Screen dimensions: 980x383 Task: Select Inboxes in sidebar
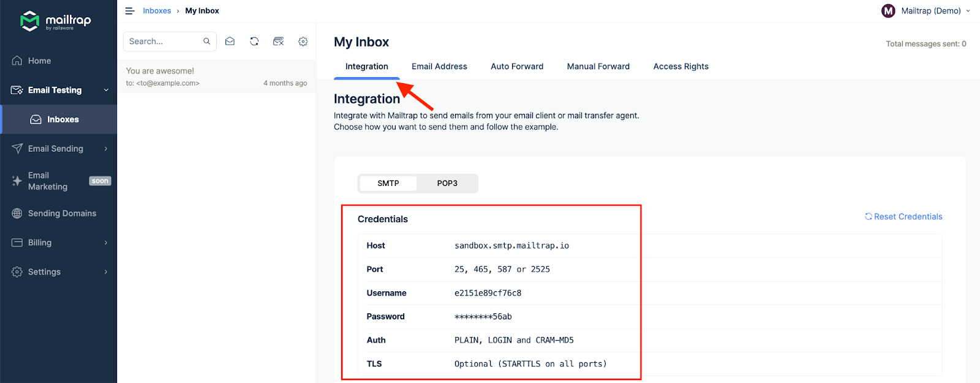pos(59,119)
